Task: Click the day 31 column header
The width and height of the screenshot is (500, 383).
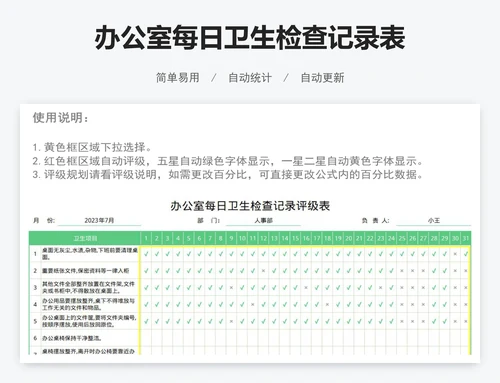Action: 466,238
